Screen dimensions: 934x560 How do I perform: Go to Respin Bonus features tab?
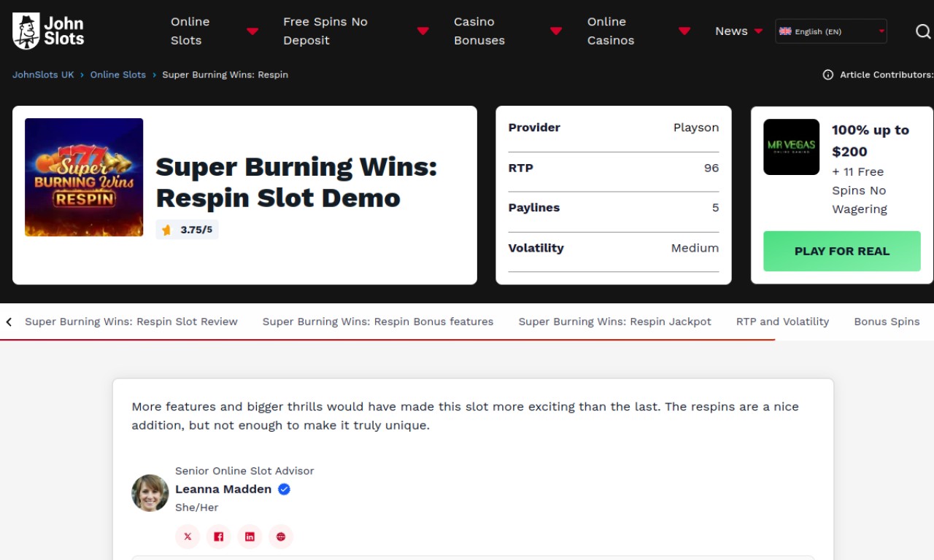click(378, 322)
